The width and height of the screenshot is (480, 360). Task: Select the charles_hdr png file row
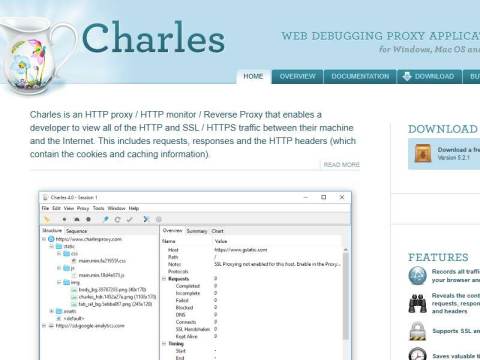114,297
